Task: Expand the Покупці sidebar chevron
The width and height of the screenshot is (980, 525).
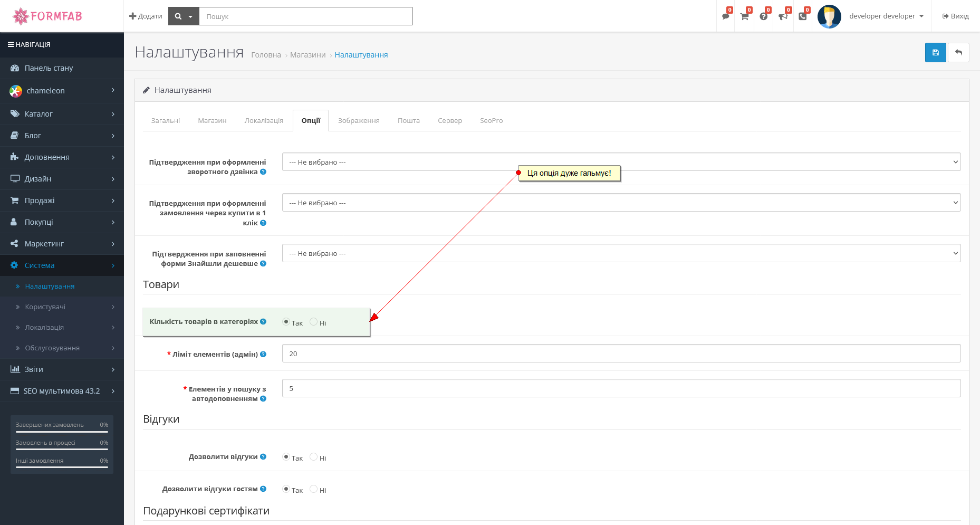Action: tap(113, 222)
